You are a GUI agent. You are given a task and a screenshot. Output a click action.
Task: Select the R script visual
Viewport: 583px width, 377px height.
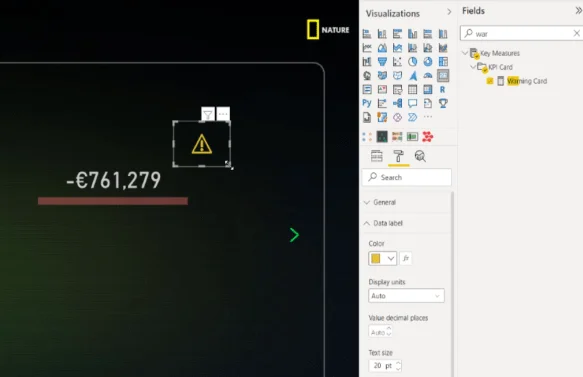442,90
